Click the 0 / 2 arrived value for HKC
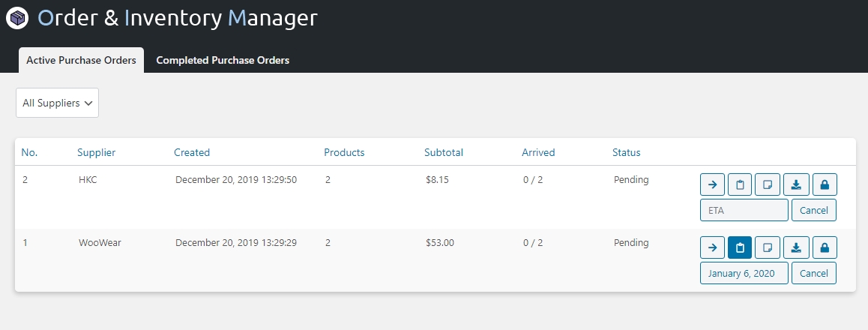This screenshot has height=330, width=868. [533, 180]
